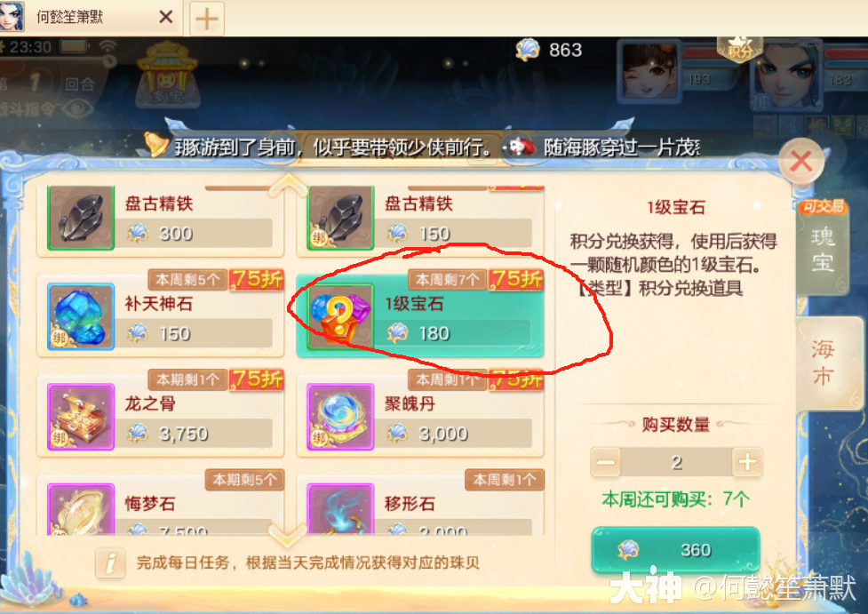
Task: Toggle the 战斗指令 eye icon
Action: pos(77,108)
